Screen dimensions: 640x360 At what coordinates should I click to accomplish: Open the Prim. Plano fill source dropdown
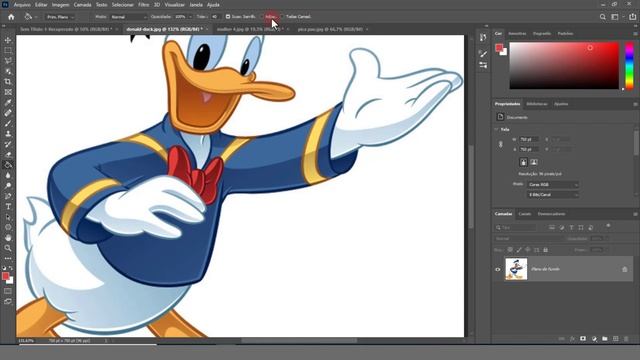point(60,17)
